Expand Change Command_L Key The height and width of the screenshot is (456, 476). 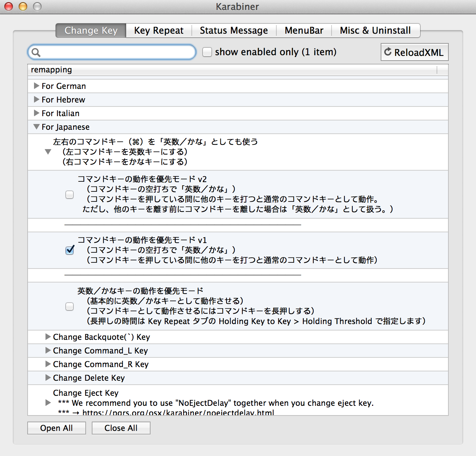[x=48, y=350]
